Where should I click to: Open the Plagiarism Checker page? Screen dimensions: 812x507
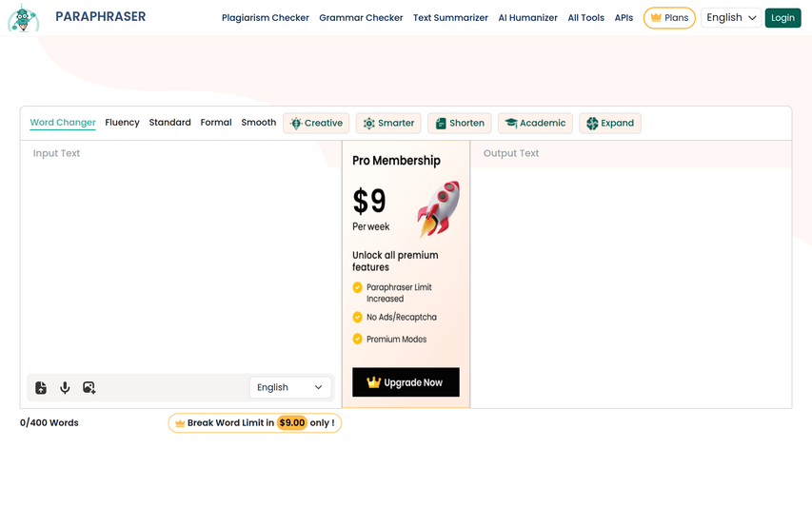(x=265, y=18)
